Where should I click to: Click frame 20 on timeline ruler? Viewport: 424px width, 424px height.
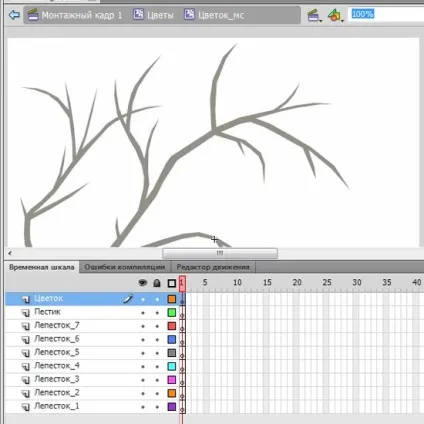pyautogui.click(x=297, y=283)
